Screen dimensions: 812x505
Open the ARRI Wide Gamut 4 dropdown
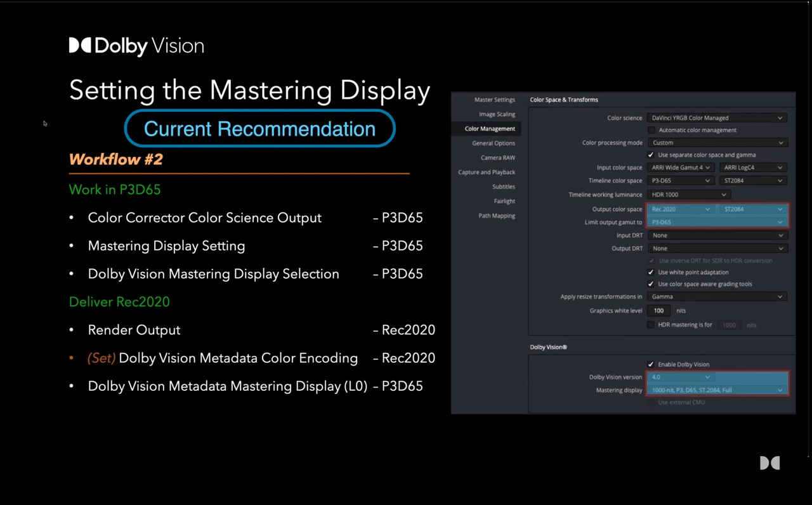point(681,167)
